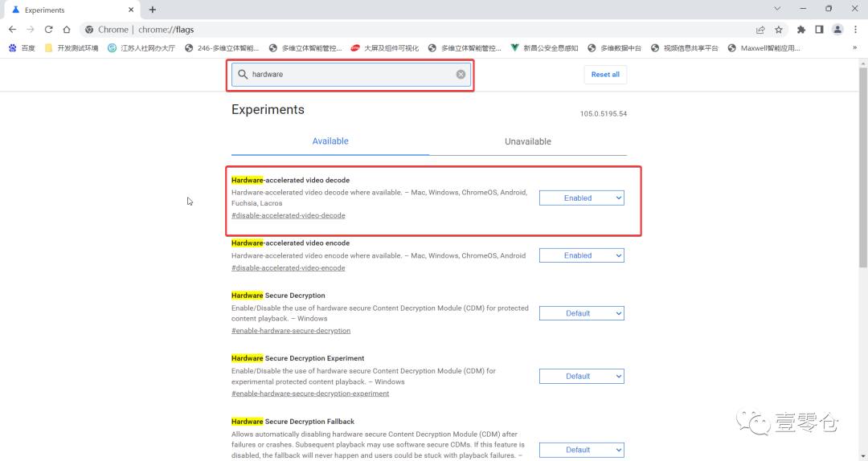
Task: Select the Available tab
Action: click(330, 141)
